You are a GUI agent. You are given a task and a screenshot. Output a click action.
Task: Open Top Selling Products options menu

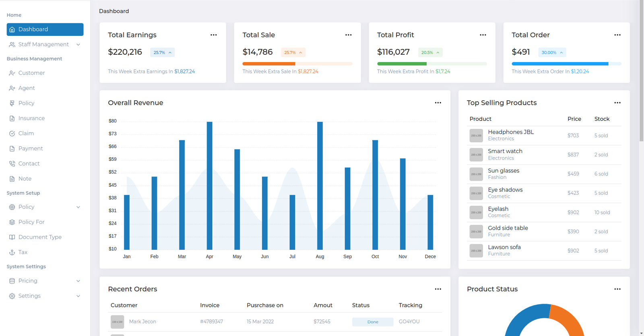[617, 103]
